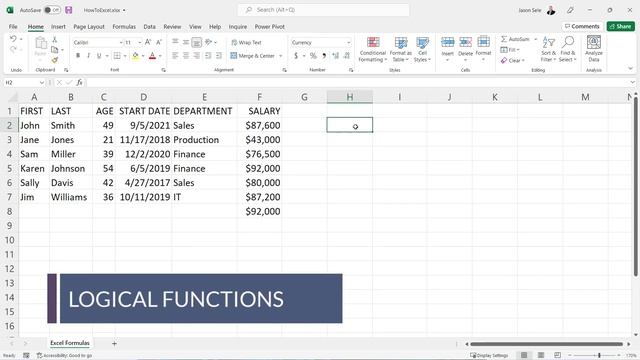Apply the red Font Color swatch
This screenshot has height=360, width=640.
coord(152,56)
